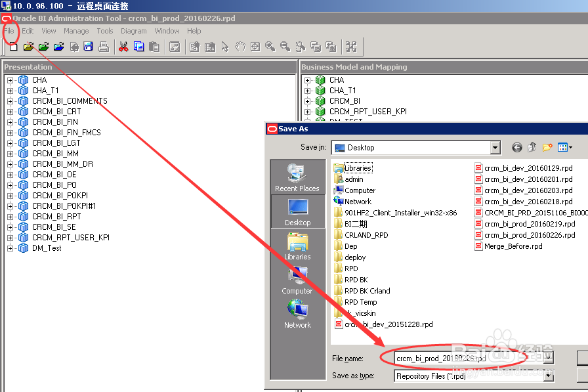
Task: Open the File menu
Action: point(9,31)
